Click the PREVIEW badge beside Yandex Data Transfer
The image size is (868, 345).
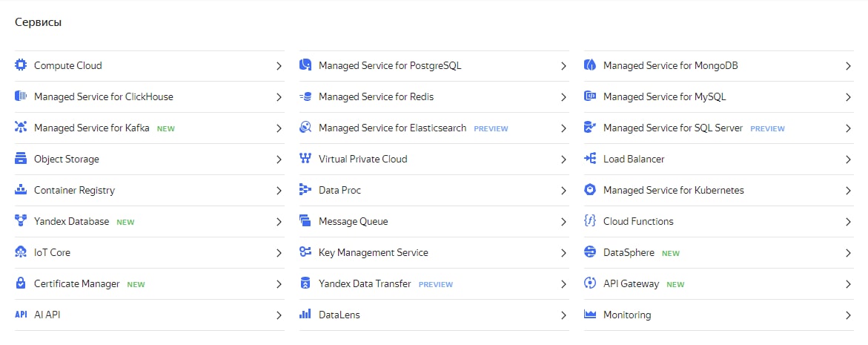(x=436, y=285)
